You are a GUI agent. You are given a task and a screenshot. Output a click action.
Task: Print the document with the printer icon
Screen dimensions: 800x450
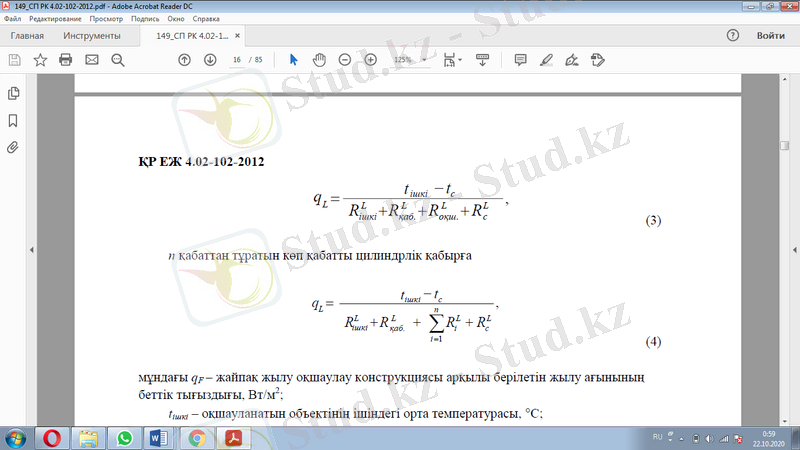[66, 60]
